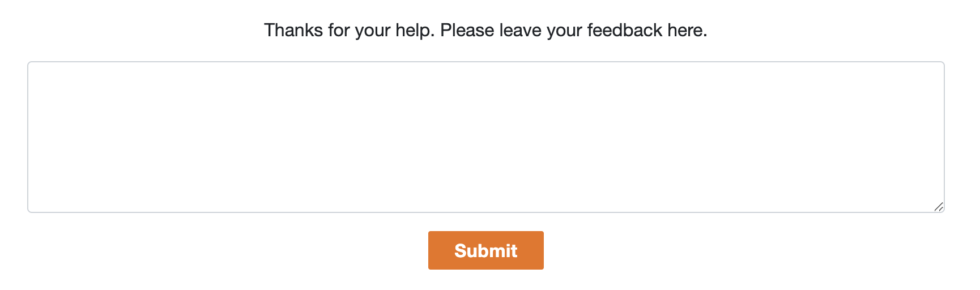The image size is (980, 290).
Task: Click the 'Thanks for your help' text
Action: click(349, 30)
